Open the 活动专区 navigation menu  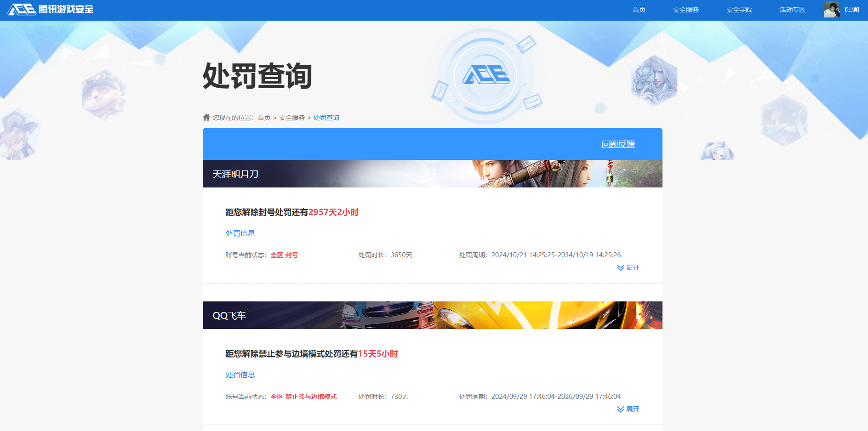coord(793,10)
